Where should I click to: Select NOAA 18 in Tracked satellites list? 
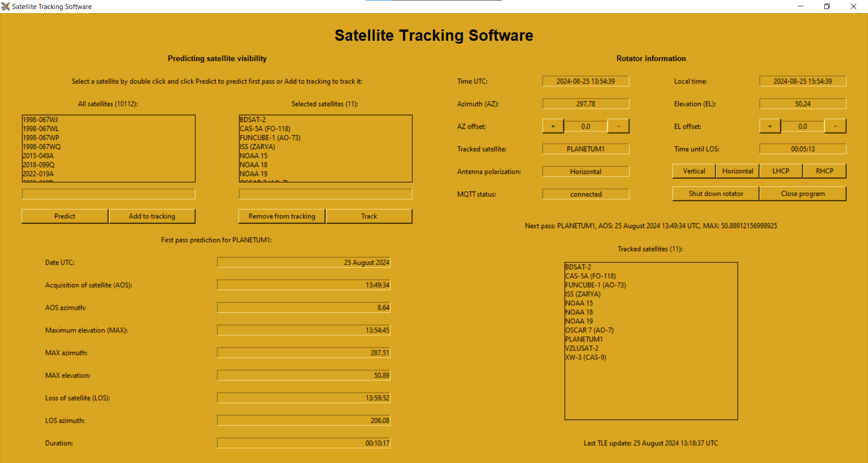click(651, 312)
